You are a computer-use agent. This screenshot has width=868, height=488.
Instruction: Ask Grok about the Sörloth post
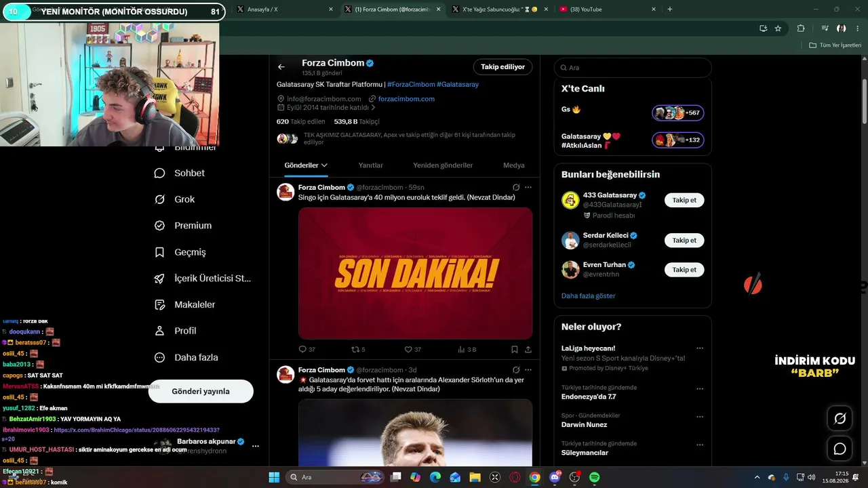tap(516, 370)
